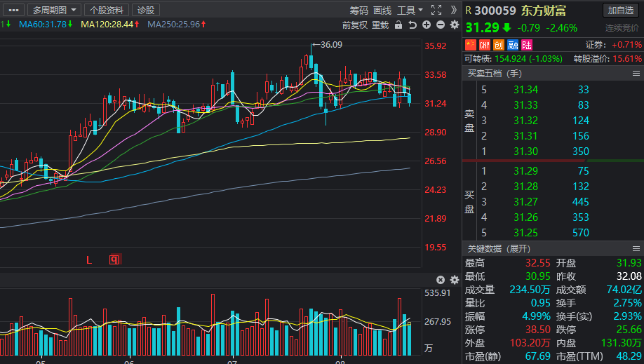Click the 加自选 add to watchlist button
644x364 pixels.
pyautogui.click(x=621, y=11)
